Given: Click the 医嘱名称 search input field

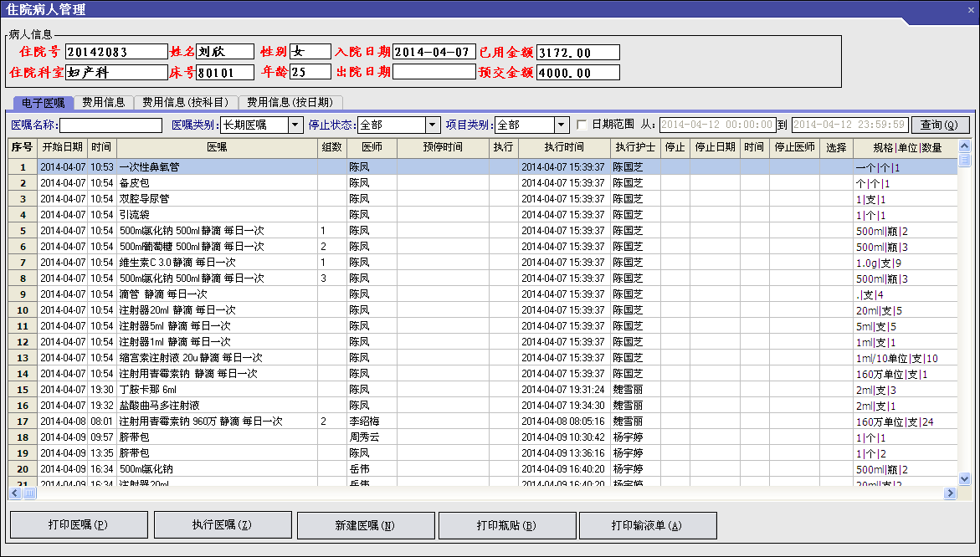Looking at the screenshot, I should 110,125.
